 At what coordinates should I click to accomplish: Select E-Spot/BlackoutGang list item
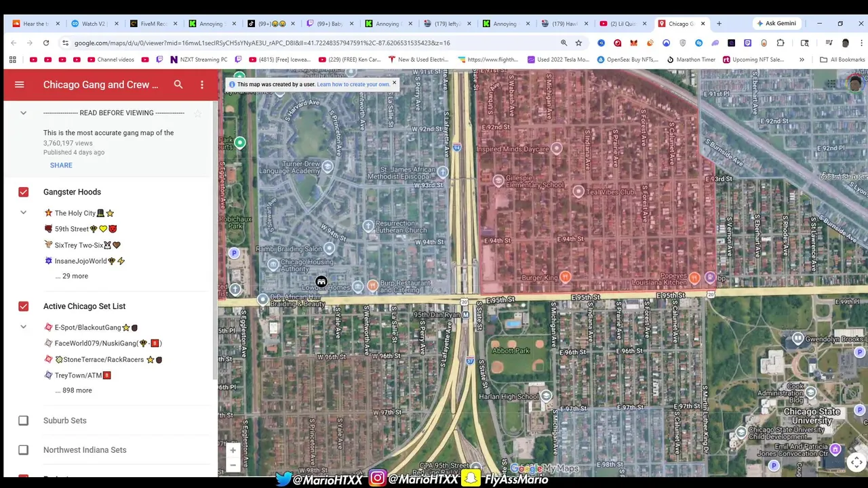tap(91, 327)
